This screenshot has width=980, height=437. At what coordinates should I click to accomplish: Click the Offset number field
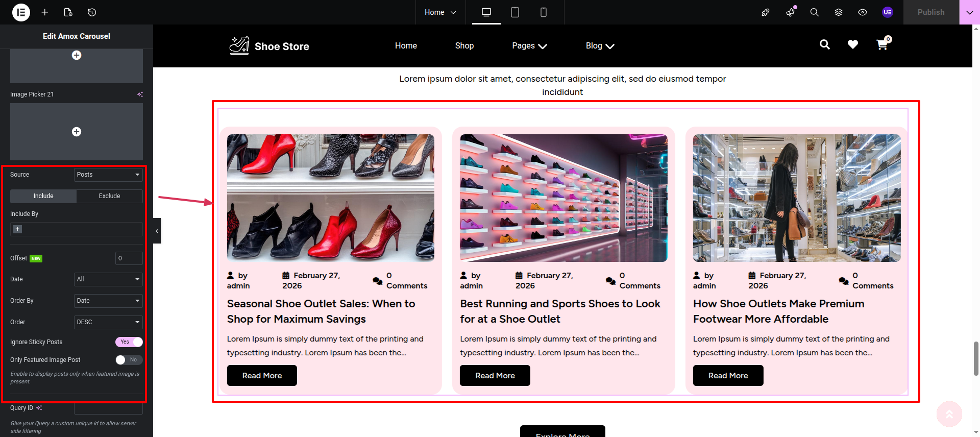coord(129,258)
